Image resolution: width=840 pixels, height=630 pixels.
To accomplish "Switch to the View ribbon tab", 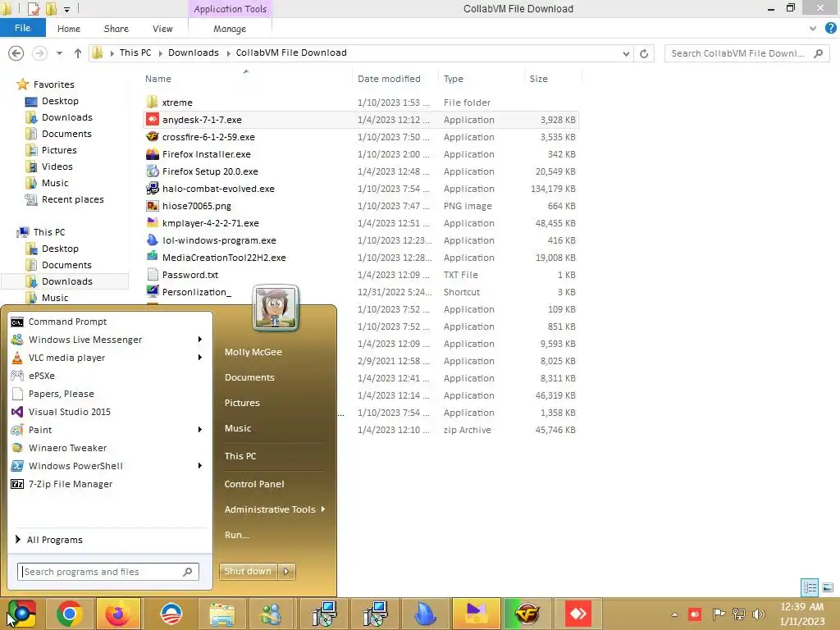I will (x=162, y=29).
